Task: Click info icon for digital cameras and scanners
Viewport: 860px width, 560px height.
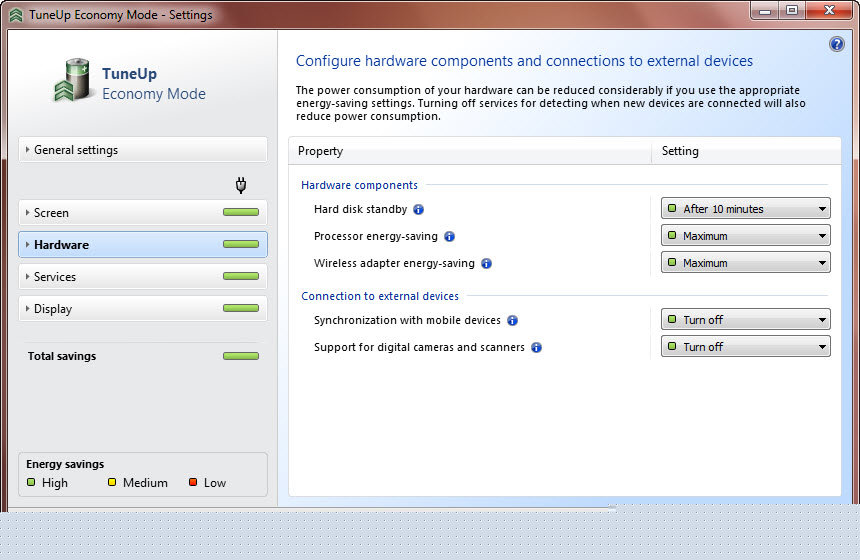Action: pyautogui.click(x=536, y=347)
